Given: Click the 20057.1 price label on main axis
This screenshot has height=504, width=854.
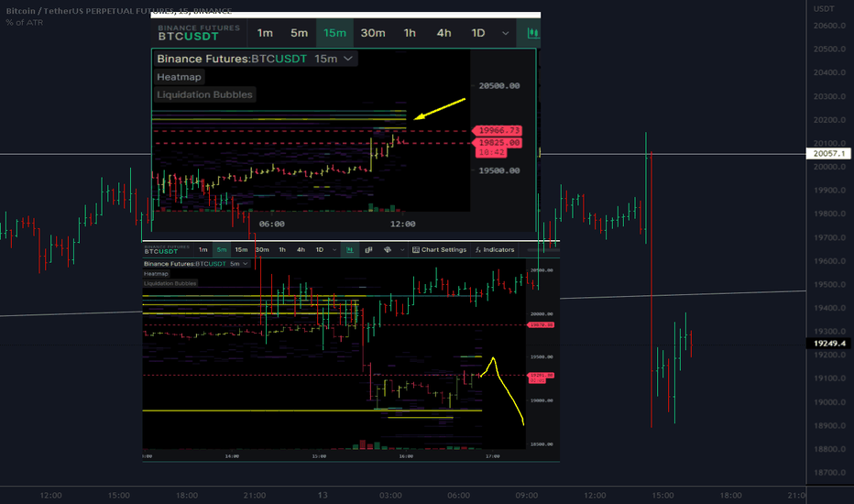Looking at the screenshot, I should (x=828, y=154).
